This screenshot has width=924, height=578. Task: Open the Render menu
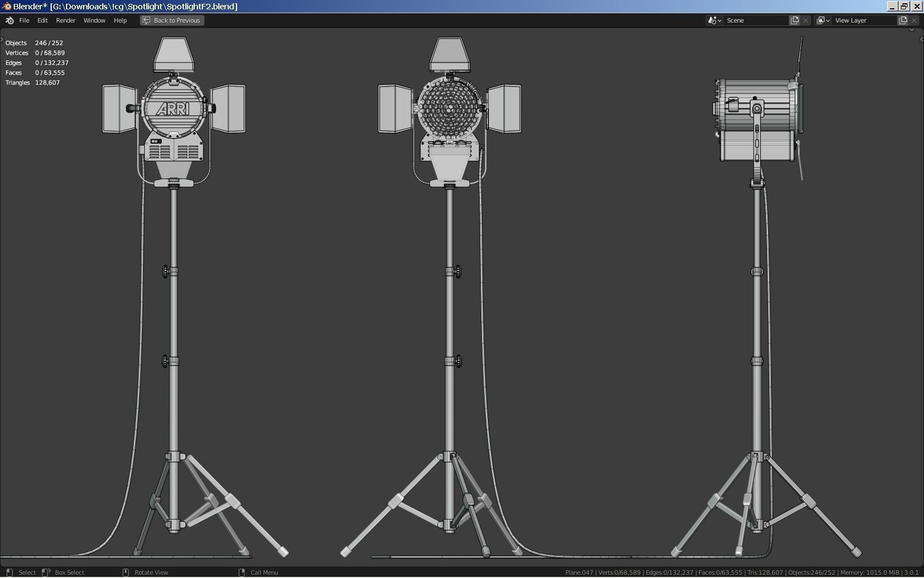[65, 20]
